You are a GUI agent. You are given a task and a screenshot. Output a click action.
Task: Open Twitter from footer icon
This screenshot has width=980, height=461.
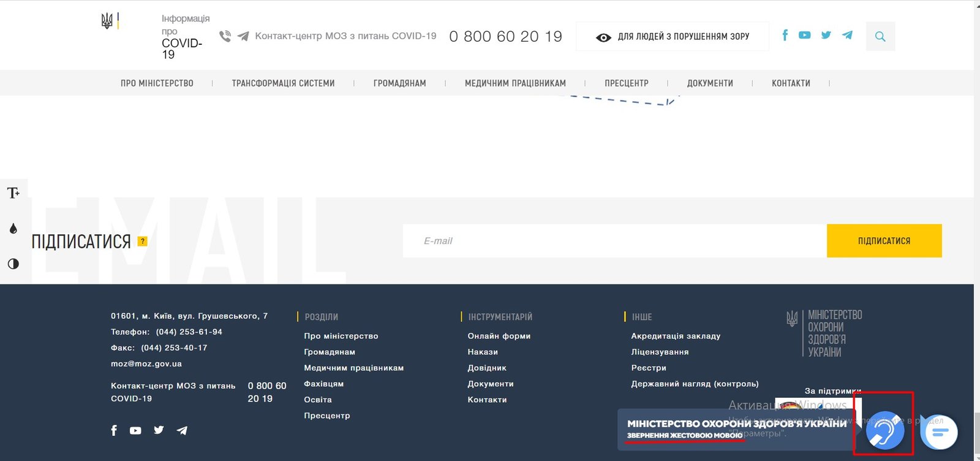tap(159, 430)
